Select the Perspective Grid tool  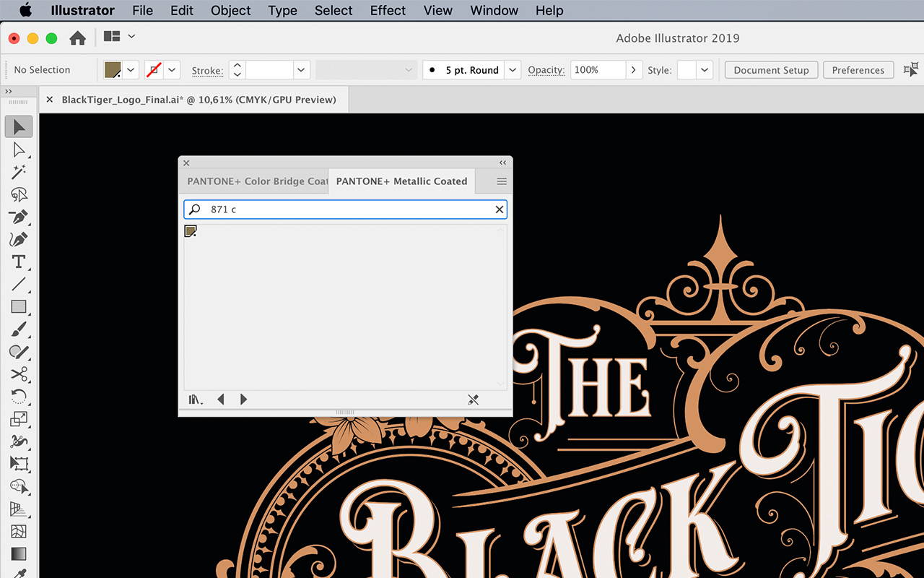click(x=19, y=509)
